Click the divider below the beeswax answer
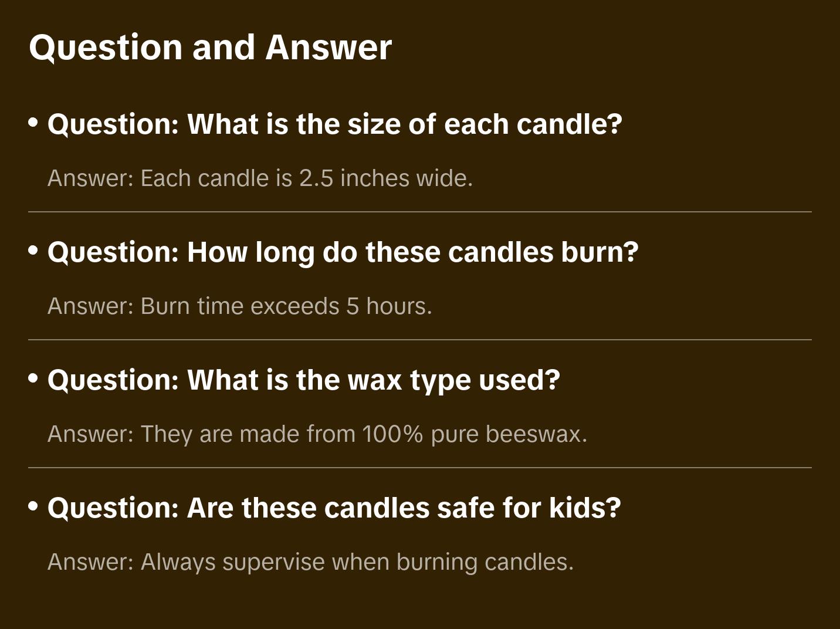840x629 pixels. (420, 468)
